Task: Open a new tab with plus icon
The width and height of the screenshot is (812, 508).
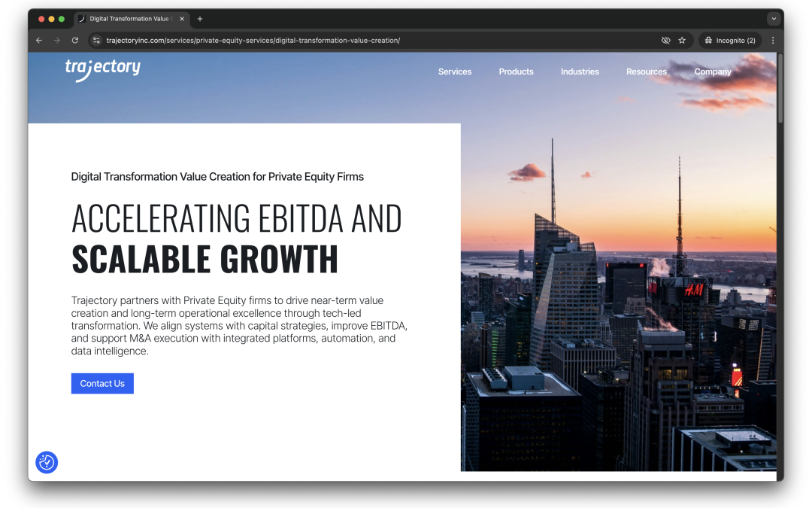Action: coord(200,19)
